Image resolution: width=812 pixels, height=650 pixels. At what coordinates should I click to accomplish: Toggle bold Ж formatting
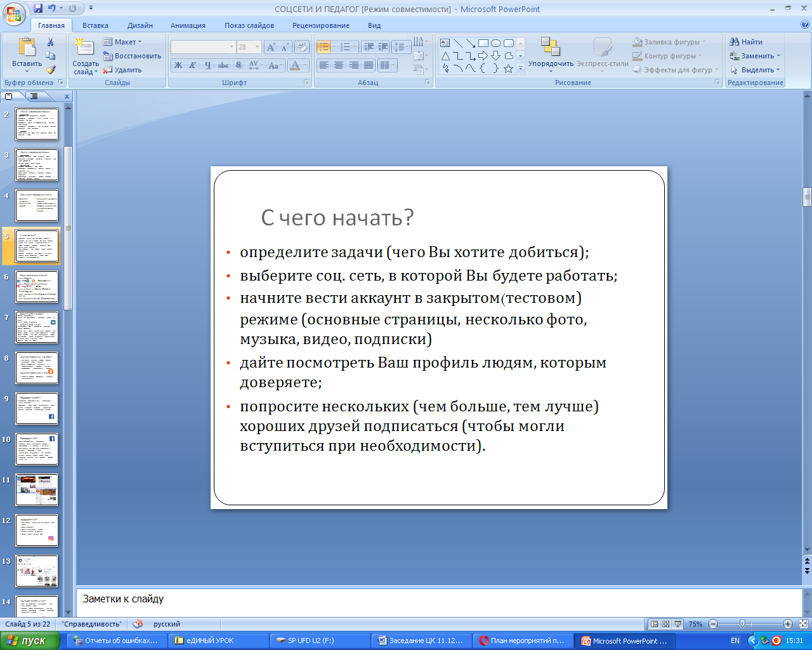pos(178,65)
